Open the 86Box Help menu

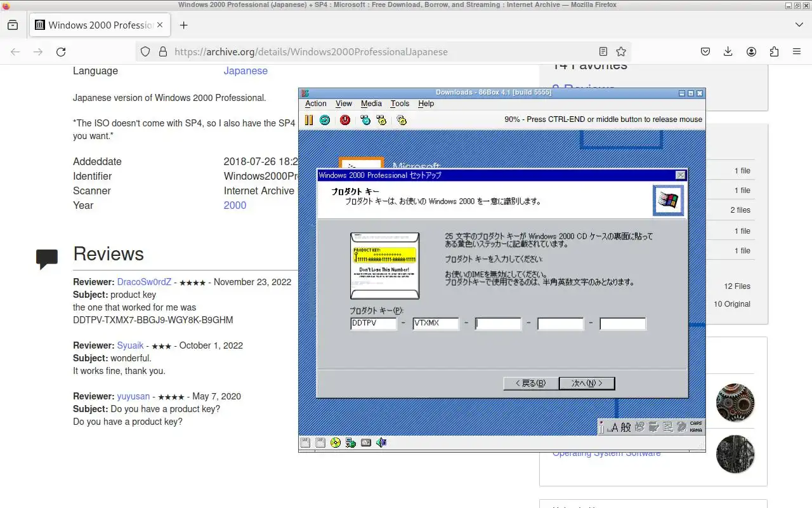(426, 104)
